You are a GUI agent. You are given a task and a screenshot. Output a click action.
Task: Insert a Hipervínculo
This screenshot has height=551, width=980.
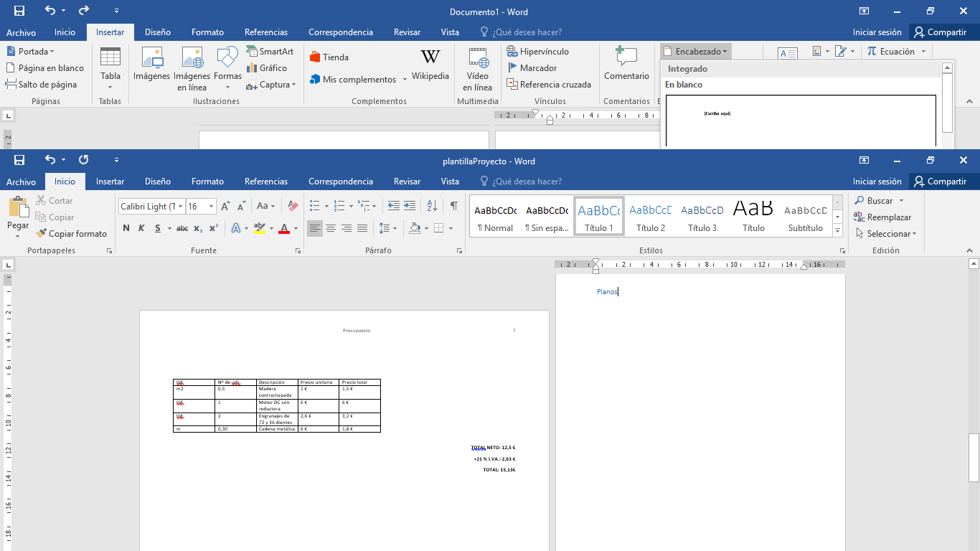[x=538, y=52]
